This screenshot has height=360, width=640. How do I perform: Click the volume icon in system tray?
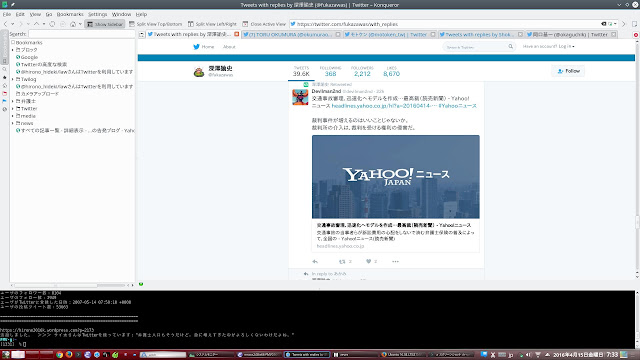(528, 355)
